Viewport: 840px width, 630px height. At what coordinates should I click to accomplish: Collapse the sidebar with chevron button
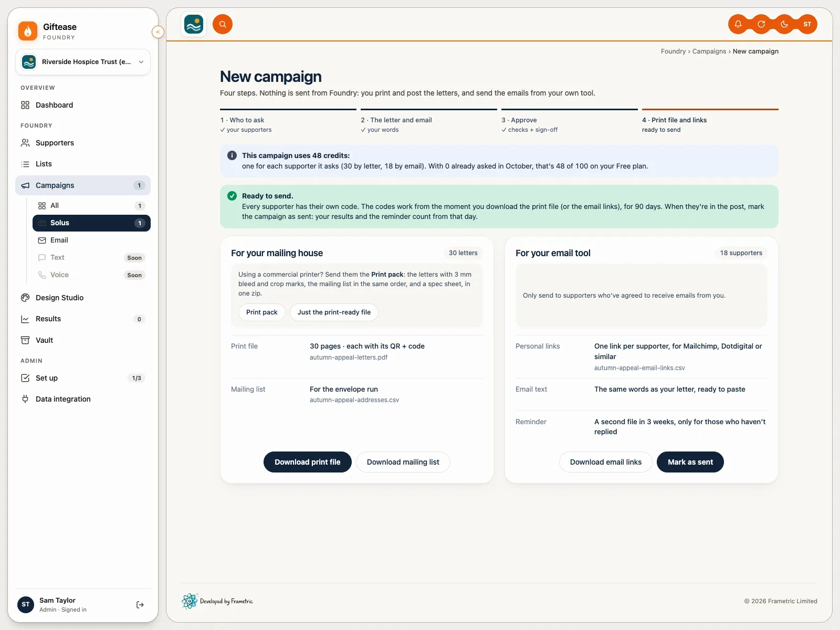point(157,32)
